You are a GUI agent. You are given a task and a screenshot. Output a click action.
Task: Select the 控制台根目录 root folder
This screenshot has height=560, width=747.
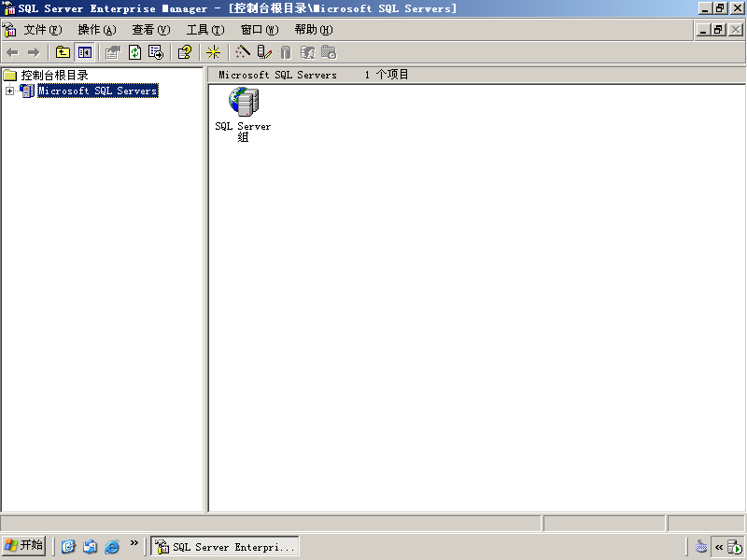[55, 76]
